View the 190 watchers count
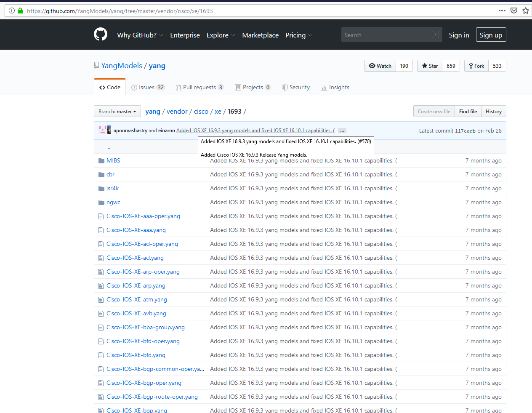 pyautogui.click(x=404, y=66)
